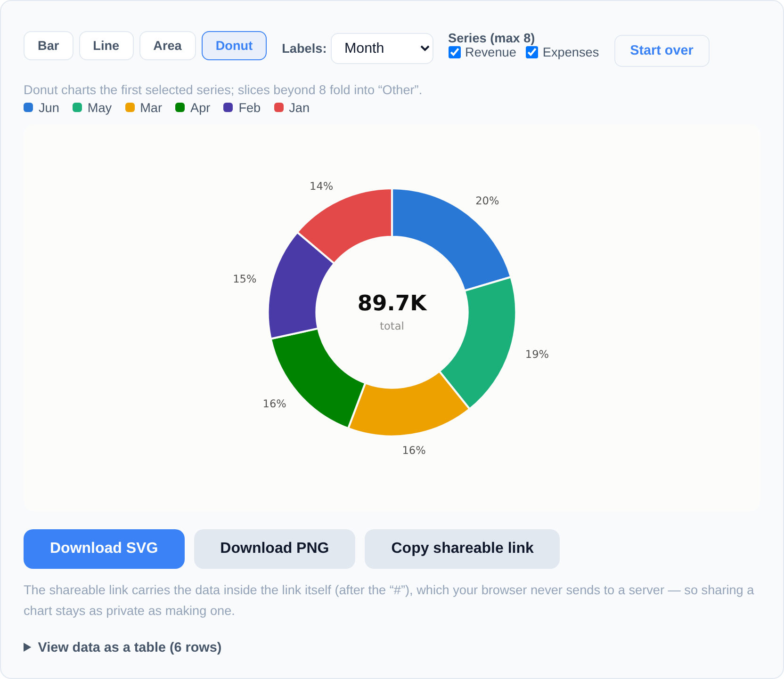The image size is (784, 679).
Task: Switch to the Bar chart type
Action: 49,46
